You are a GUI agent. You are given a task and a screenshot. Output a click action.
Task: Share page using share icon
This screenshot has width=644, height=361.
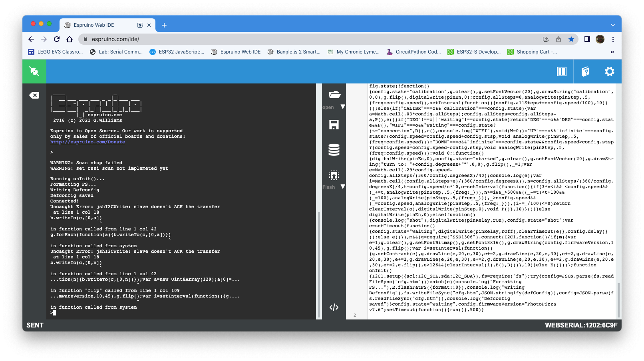point(559,39)
